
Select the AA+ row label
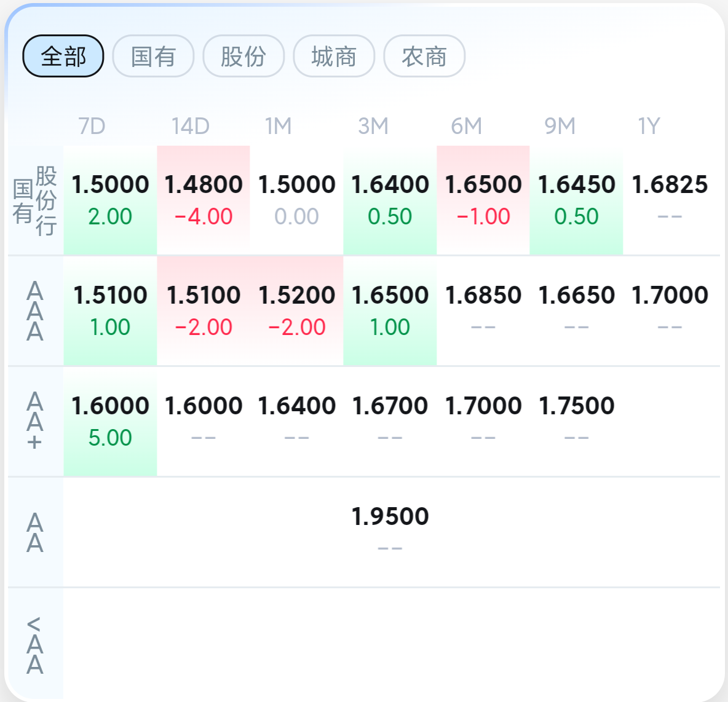click(35, 422)
